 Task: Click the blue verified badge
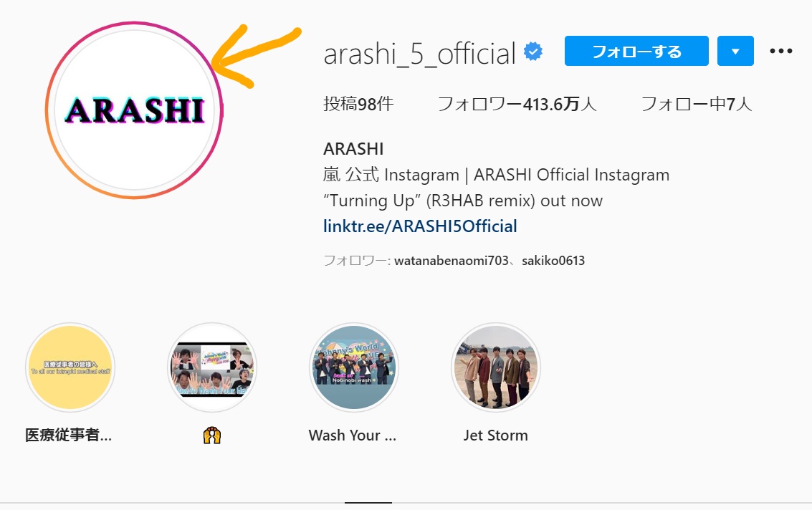coord(533,52)
